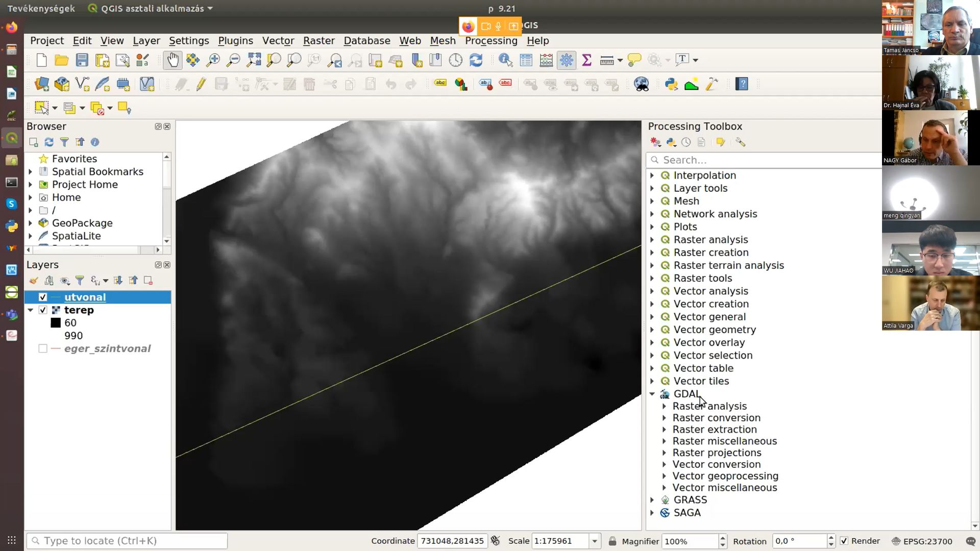Toggle the Render checkbox in status bar
Viewport: 980px width, 551px height.
pyautogui.click(x=844, y=541)
